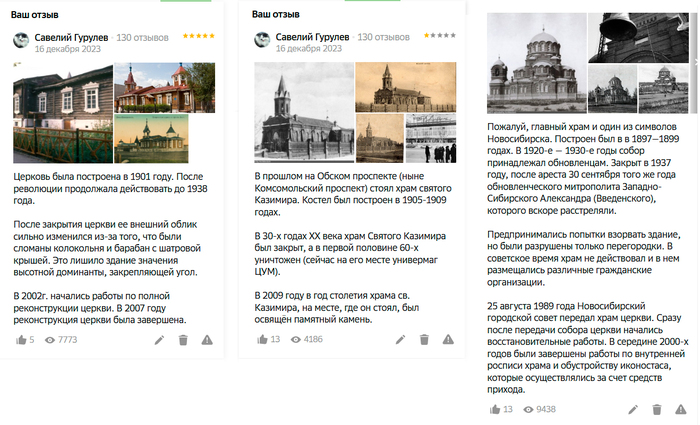
Task: Open 130 отзывов link in first review
Action: [x=142, y=38]
